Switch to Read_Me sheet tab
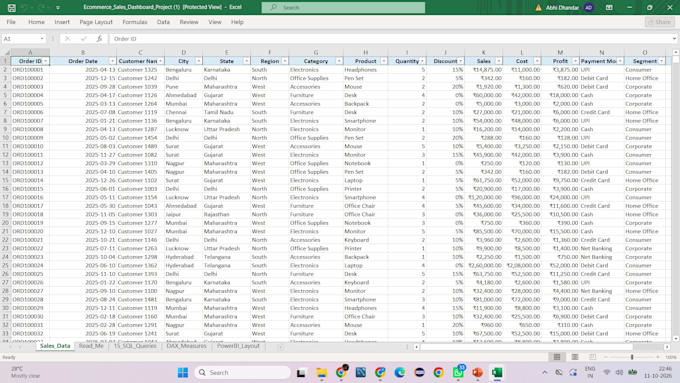This screenshot has height=383, width=680. (91, 346)
